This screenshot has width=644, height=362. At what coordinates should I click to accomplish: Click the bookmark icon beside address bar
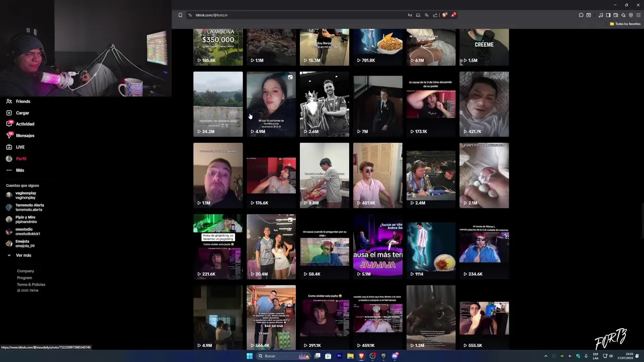pos(180,15)
